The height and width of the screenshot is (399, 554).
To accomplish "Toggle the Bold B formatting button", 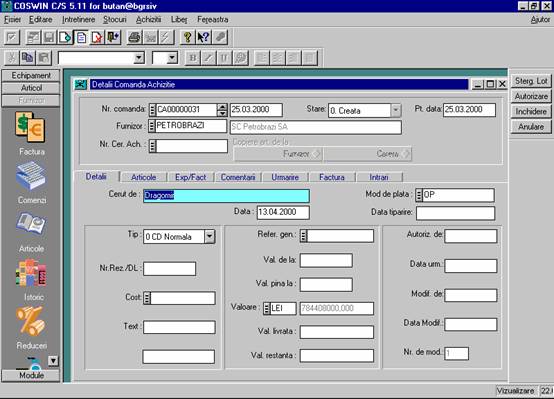I will (193, 58).
